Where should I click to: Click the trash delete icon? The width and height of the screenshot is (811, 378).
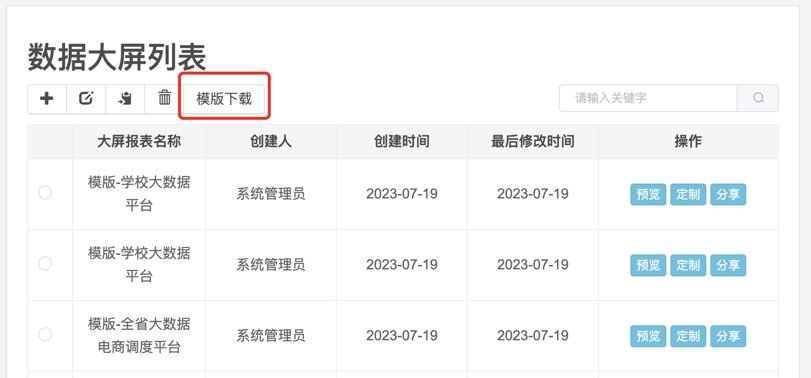click(164, 98)
